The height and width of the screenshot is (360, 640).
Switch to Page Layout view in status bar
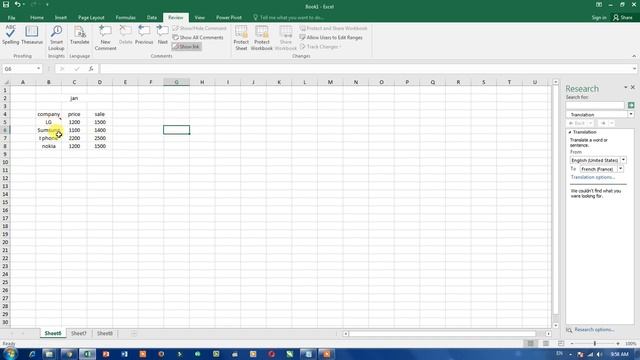point(546,344)
